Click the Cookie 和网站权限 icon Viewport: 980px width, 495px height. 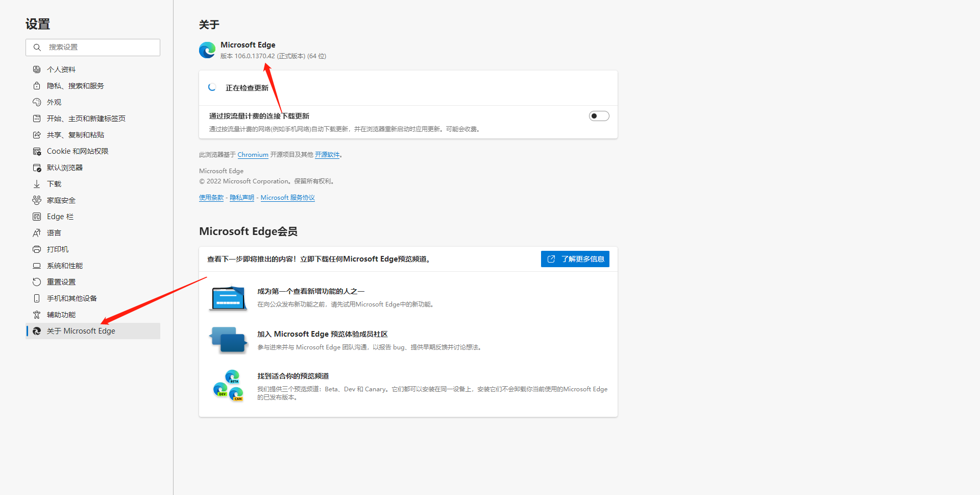point(37,151)
